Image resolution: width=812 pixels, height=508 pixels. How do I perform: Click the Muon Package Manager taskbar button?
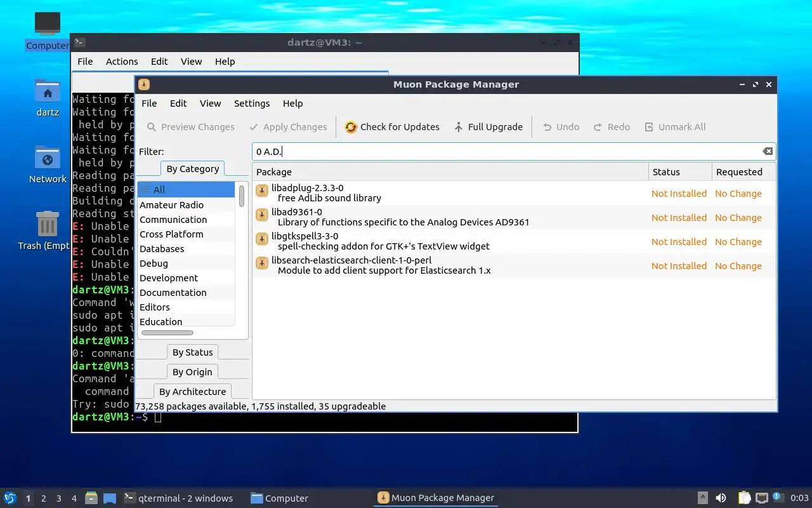coord(436,498)
